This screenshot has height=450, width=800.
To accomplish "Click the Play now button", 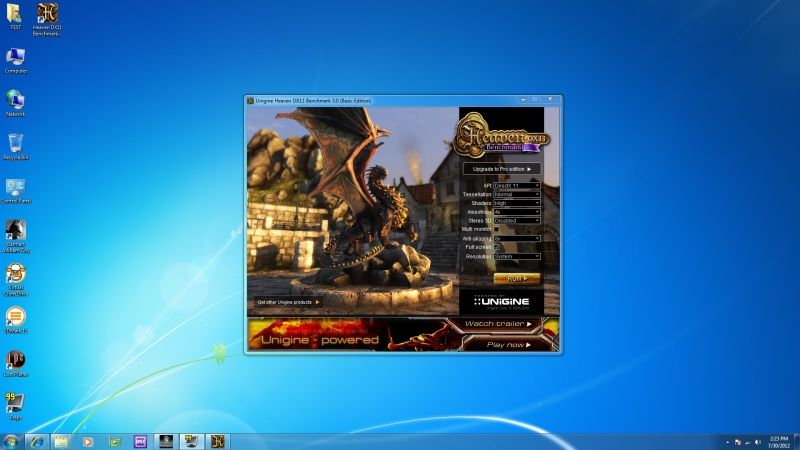I will tap(508, 345).
